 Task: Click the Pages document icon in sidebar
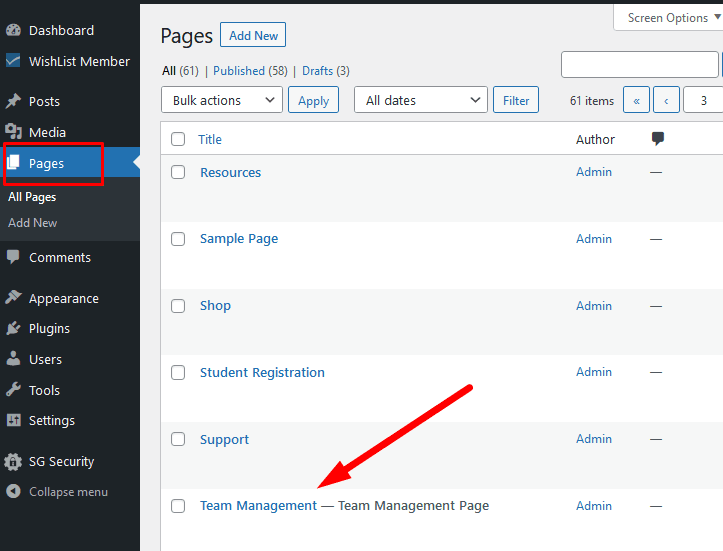pyautogui.click(x=13, y=163)
